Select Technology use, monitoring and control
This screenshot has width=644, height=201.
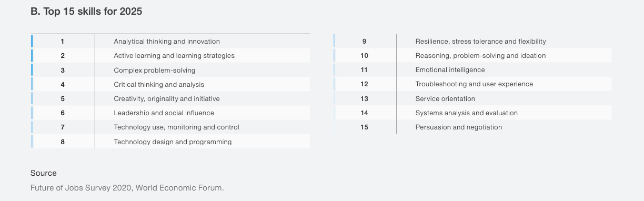coord(176,127)
